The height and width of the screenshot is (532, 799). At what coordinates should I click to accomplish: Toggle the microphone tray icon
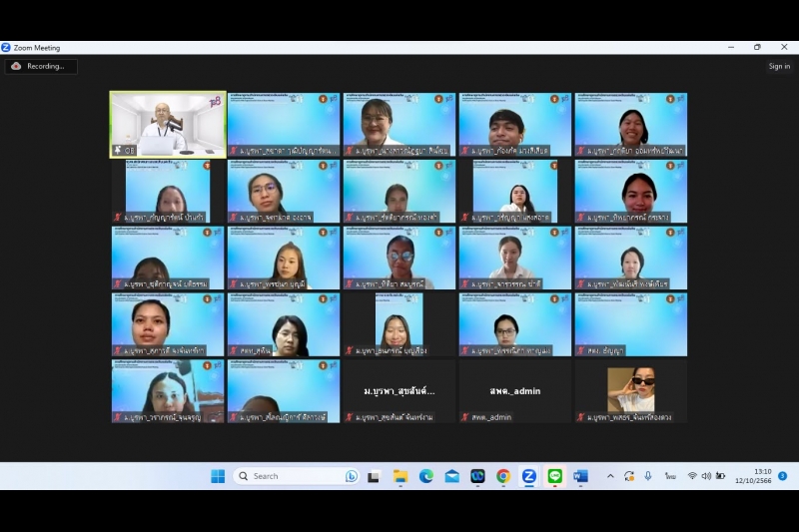click(647, 476)
